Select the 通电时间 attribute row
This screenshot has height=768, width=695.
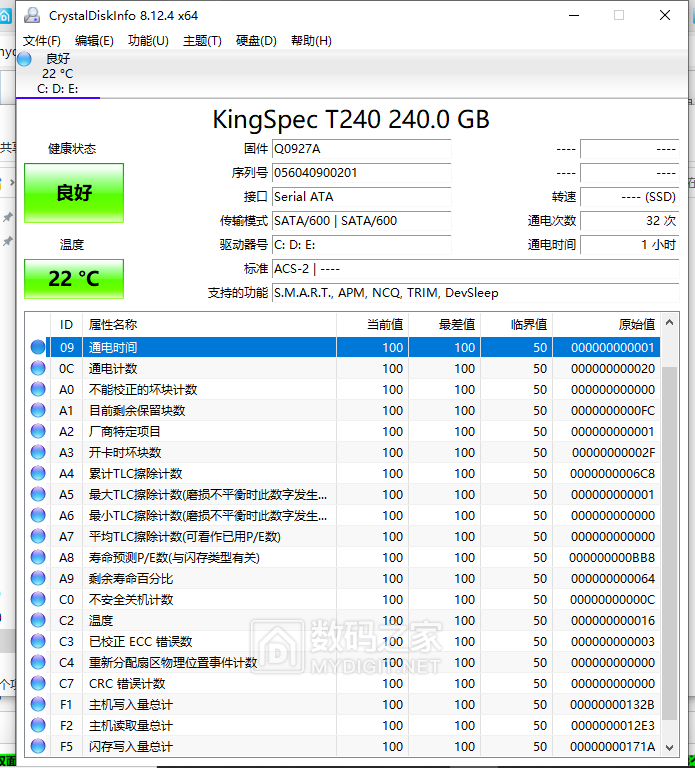(343, 347)
